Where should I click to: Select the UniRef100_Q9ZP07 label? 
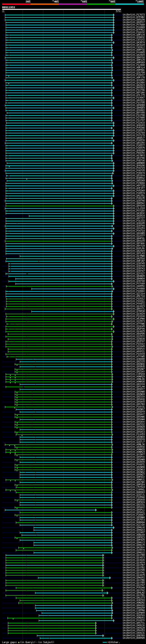tap(133, 22)
